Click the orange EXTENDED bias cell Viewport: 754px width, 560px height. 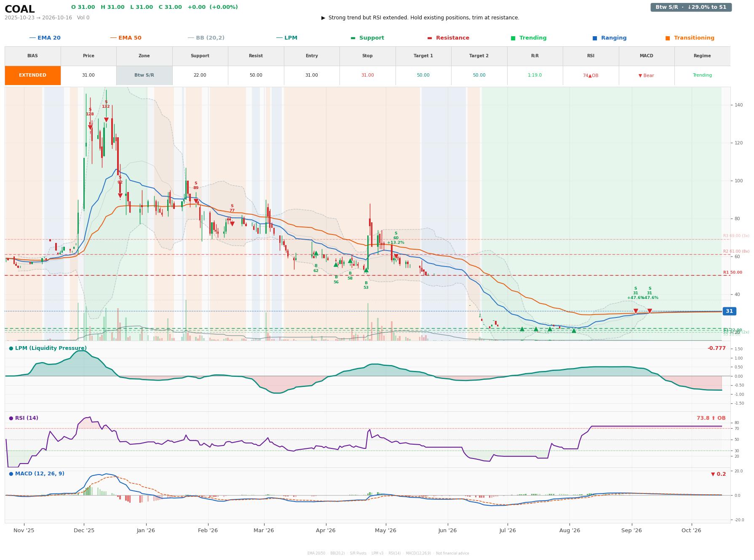[33, 75]
